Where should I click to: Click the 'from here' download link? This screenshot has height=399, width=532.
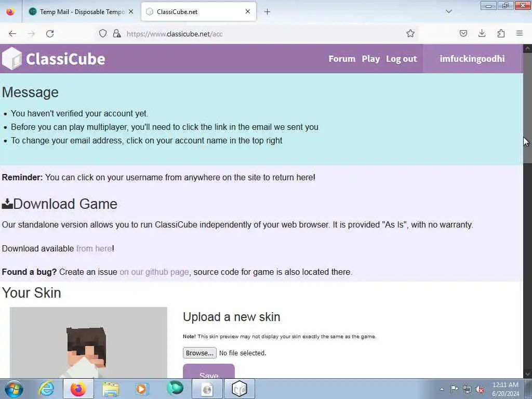point(94,249)
